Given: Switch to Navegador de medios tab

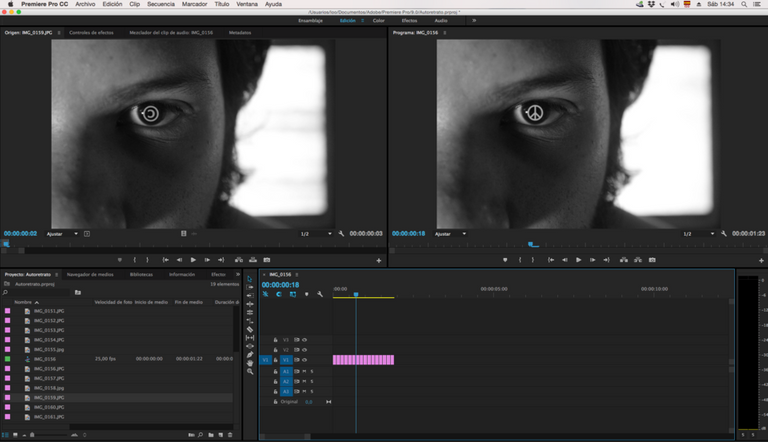Looking at the screenshot, I should (x=90, y=274).
